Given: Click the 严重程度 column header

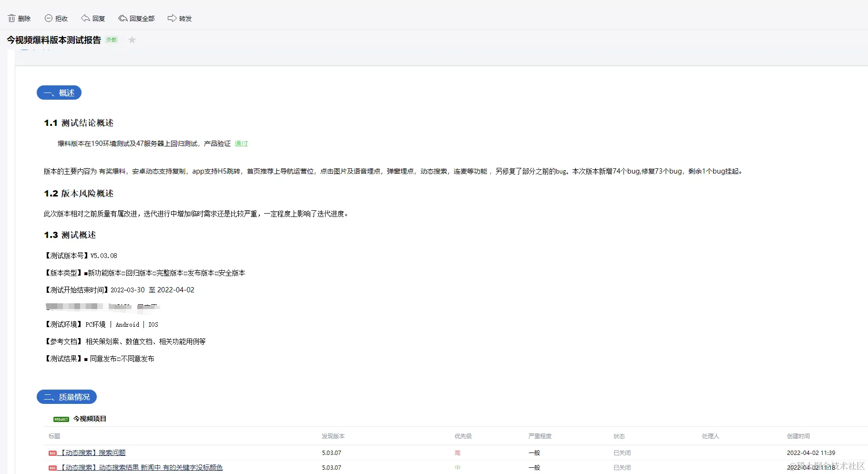Looking at the screenshot, I should [540, 436].
